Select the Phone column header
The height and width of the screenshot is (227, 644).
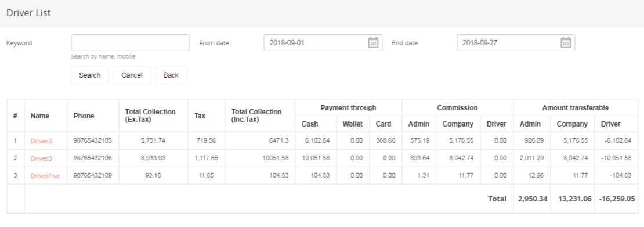[84, 116]
